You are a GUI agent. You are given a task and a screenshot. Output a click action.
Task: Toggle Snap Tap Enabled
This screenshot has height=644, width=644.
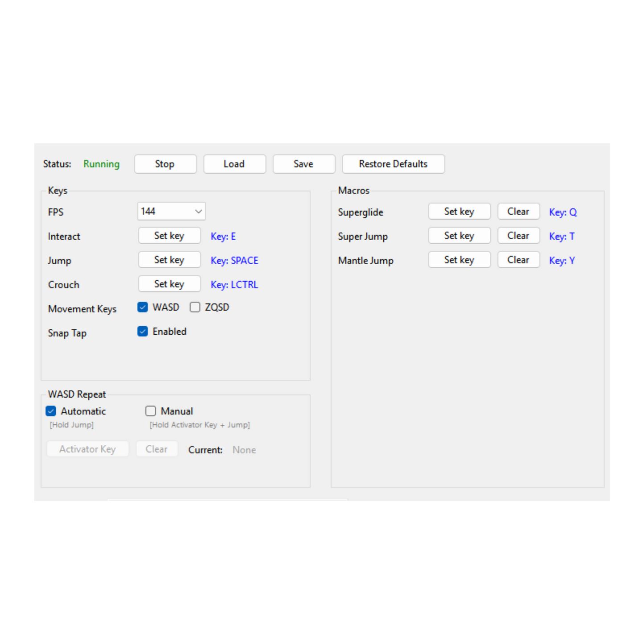coord(142,331)
